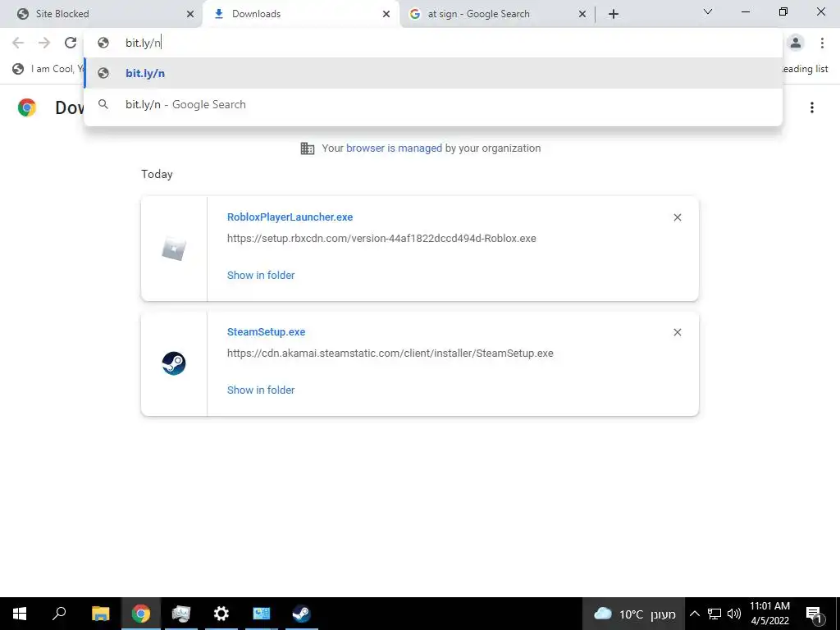This screenshot has height=630, width=840.
Task: Open the tab search chevron dropdown
Action: point(708,11)
